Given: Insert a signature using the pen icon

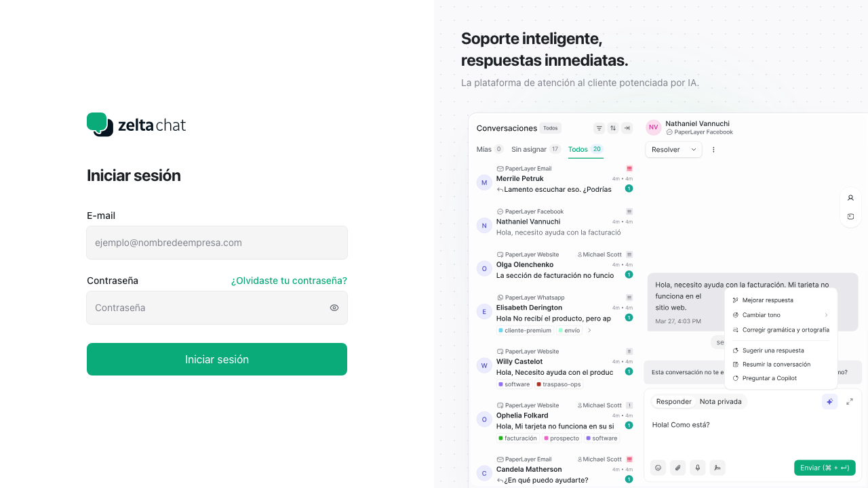Looking at the screenshot, I should pos(717,468).
